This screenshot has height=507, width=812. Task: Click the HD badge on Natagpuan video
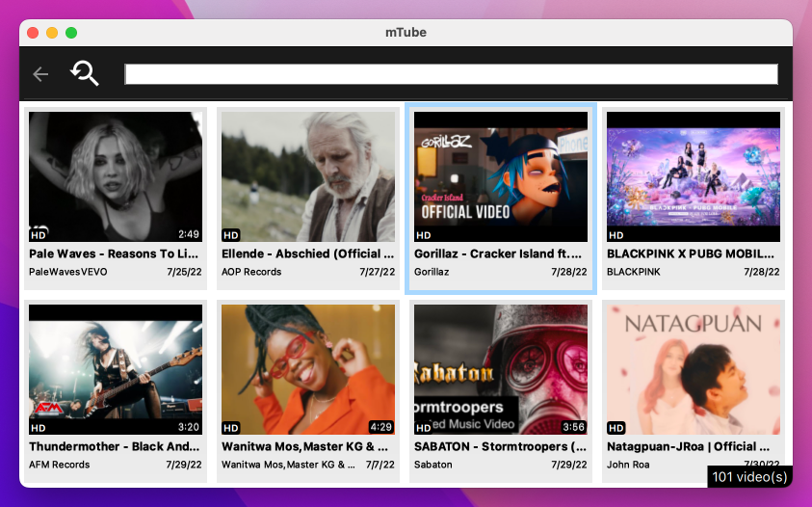pyautogui.click(x=616, y=428)
